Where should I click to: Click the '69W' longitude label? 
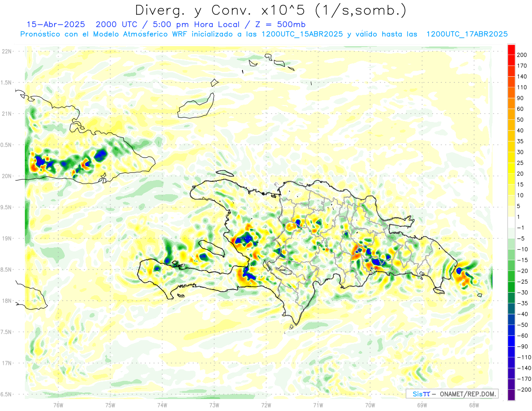click(x=422, y=405)
